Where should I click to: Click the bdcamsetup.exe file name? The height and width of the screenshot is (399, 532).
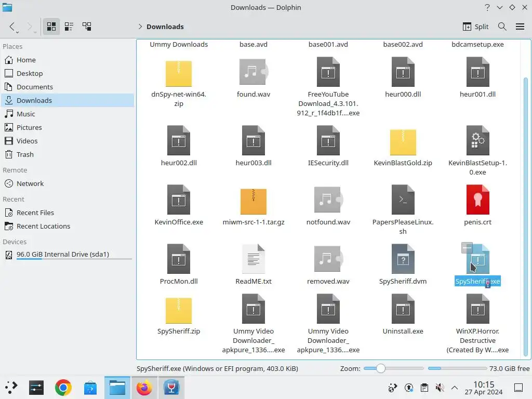(x=478, y=45)
